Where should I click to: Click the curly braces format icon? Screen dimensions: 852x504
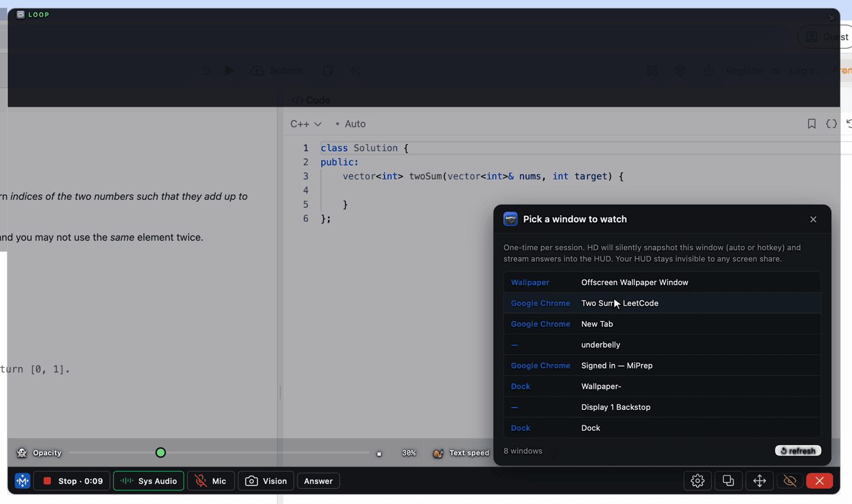click(831, 124)
